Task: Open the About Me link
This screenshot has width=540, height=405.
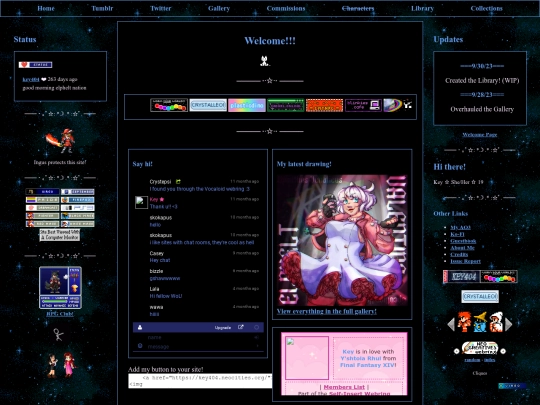Action: pyautogui.click(x=463, y=248)
